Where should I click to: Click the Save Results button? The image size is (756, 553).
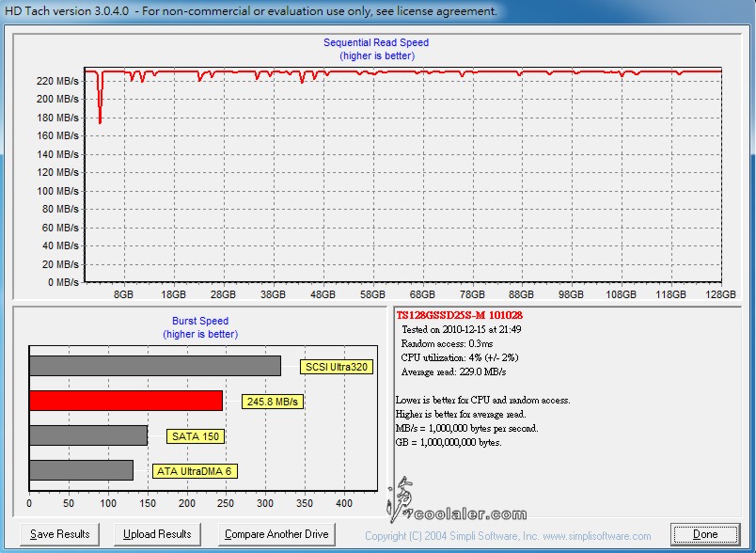click(x=60, y=534)
